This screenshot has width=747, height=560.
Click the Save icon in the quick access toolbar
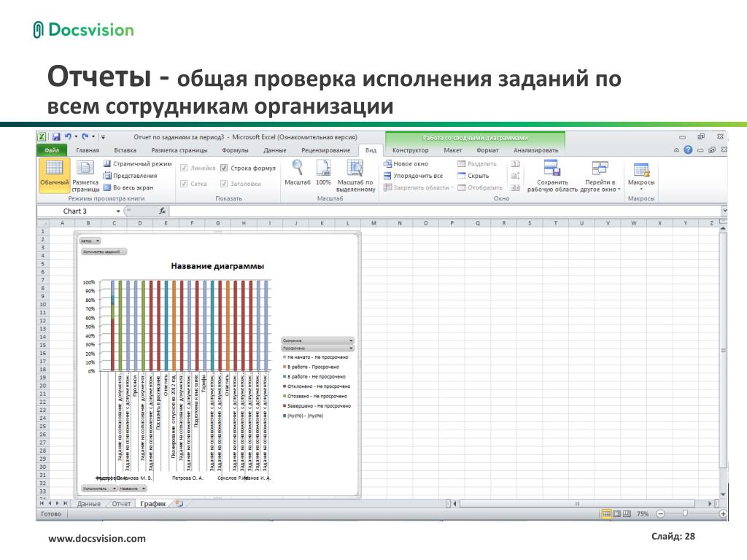point(56,136)
